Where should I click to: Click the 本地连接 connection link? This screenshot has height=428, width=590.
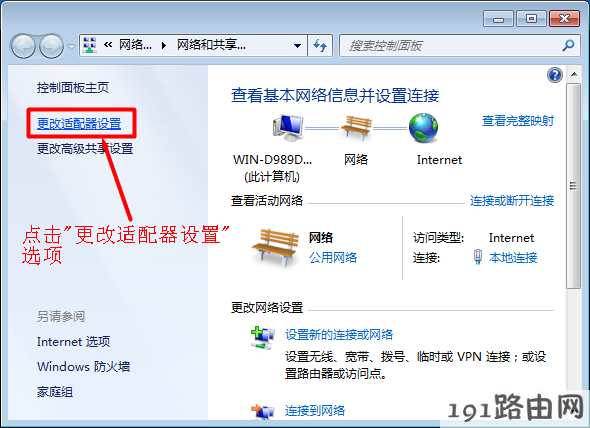[513, 257]
